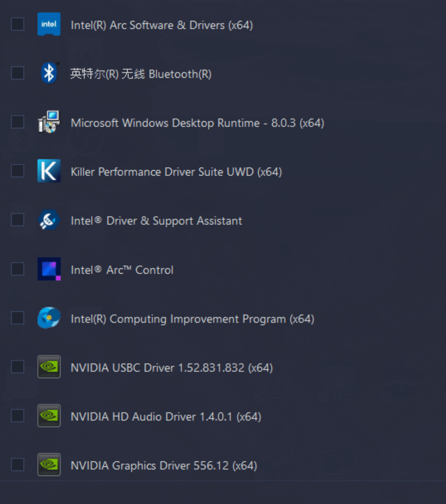
Task: Click the Intel Computing Improvement Program icon
Action: click(x=49, y=318)
